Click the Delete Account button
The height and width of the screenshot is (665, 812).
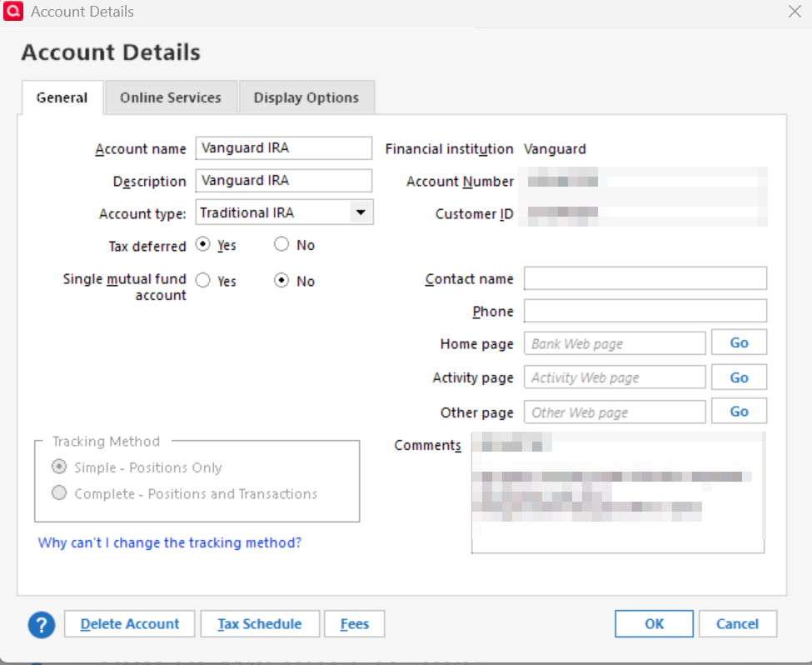[129, 624]
